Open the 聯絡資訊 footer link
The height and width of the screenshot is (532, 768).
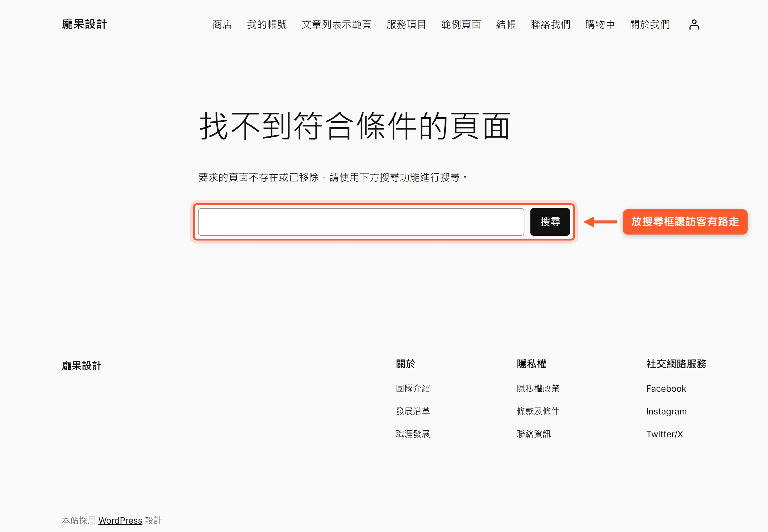click(534, 434)
